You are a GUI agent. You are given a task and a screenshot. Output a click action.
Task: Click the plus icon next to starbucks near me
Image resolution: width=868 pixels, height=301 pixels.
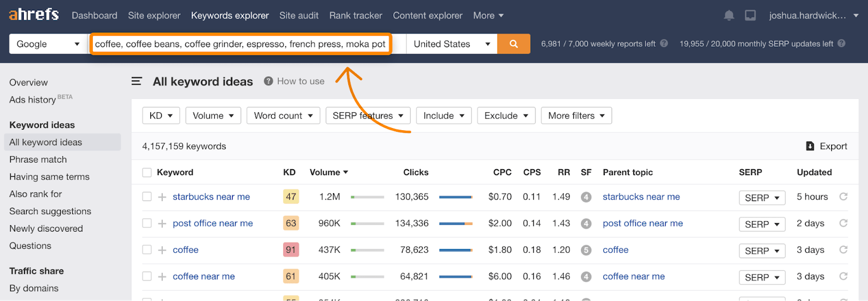click(x=162, y=197)
